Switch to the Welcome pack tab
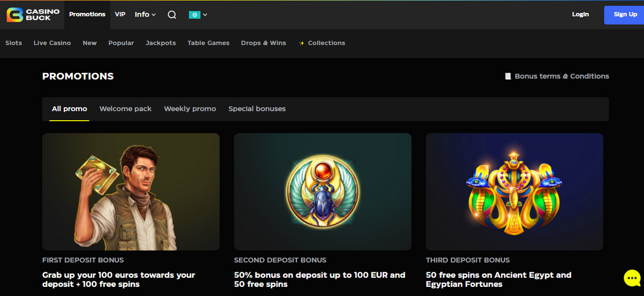 click(126, 109)
